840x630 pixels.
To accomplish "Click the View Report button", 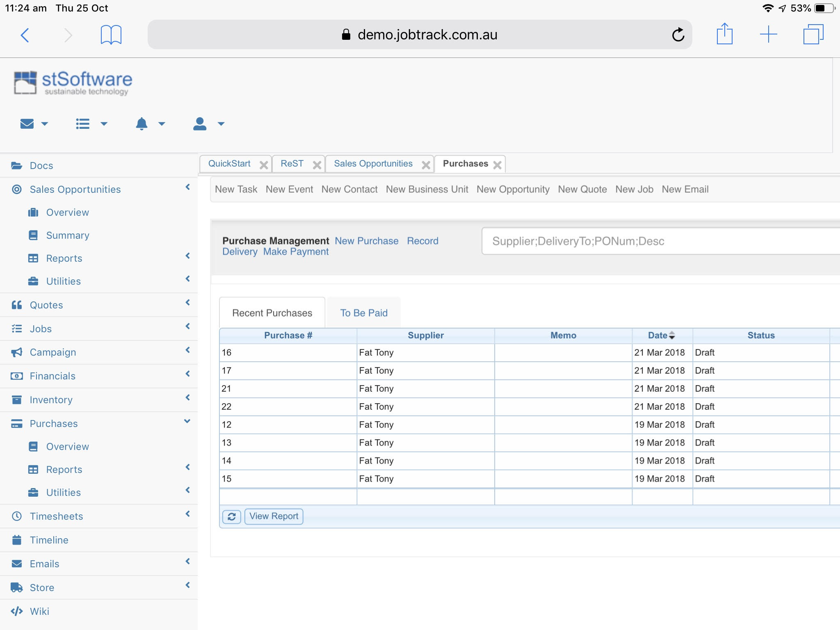I will click(x=274, y=516).
